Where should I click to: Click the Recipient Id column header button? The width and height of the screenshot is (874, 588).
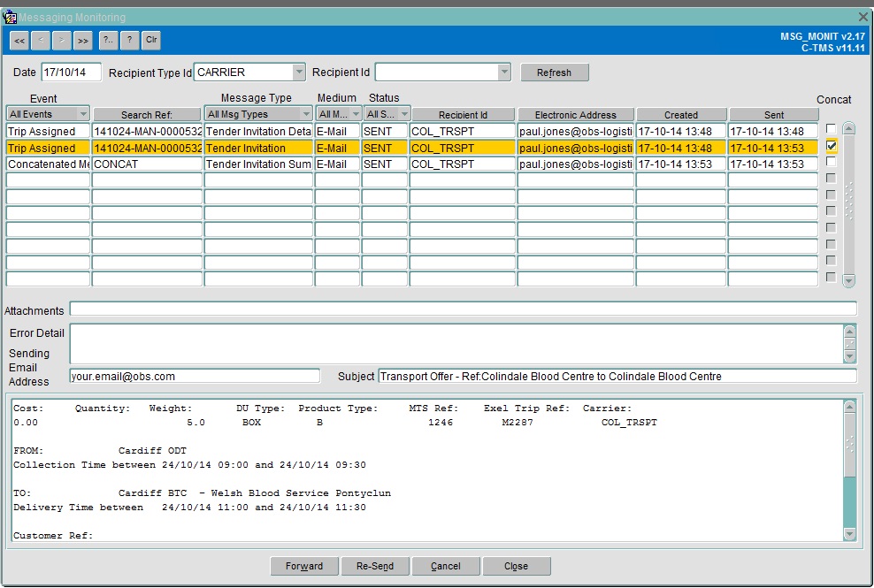point(463,115)
